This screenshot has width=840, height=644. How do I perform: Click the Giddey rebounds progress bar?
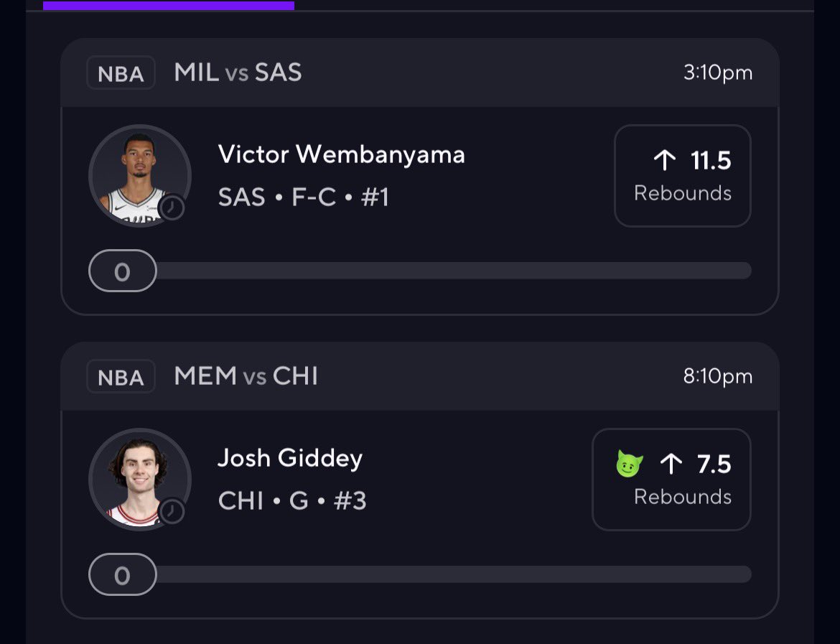452,574
